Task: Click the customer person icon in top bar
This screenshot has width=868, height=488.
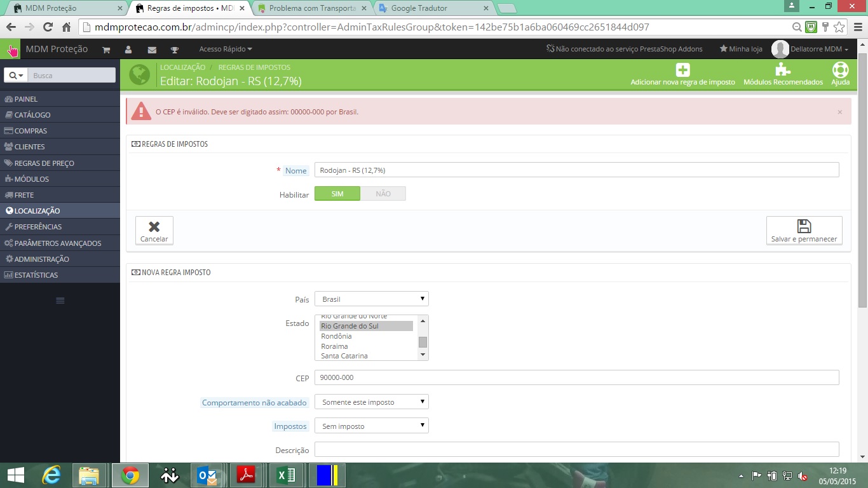Action: (x=128, y=50)
